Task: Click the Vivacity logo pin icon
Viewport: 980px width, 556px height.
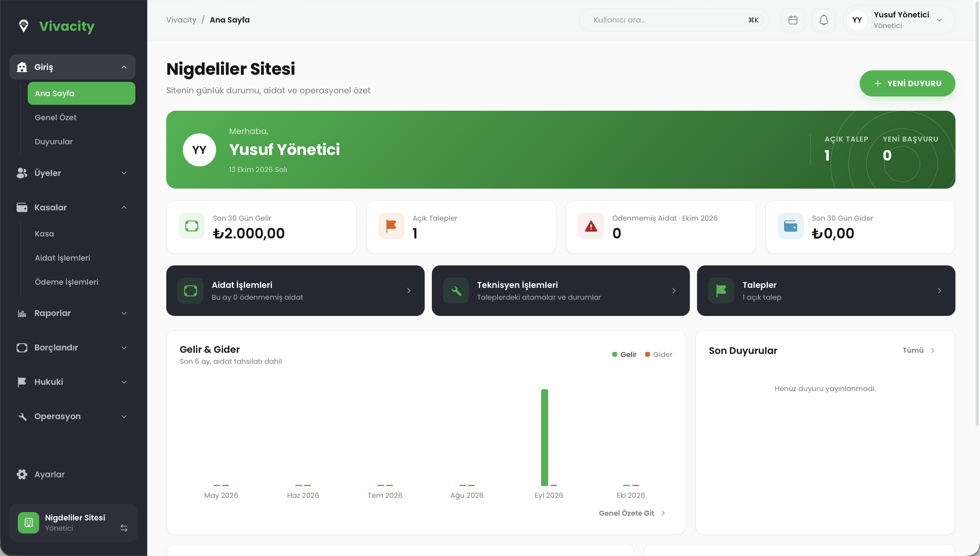Action: click(x=24, y=26)
